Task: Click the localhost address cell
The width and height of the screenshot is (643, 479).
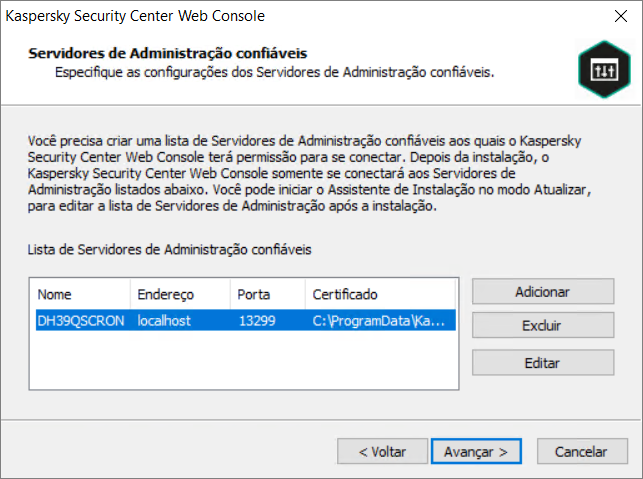Action: (x=164, y=321)
